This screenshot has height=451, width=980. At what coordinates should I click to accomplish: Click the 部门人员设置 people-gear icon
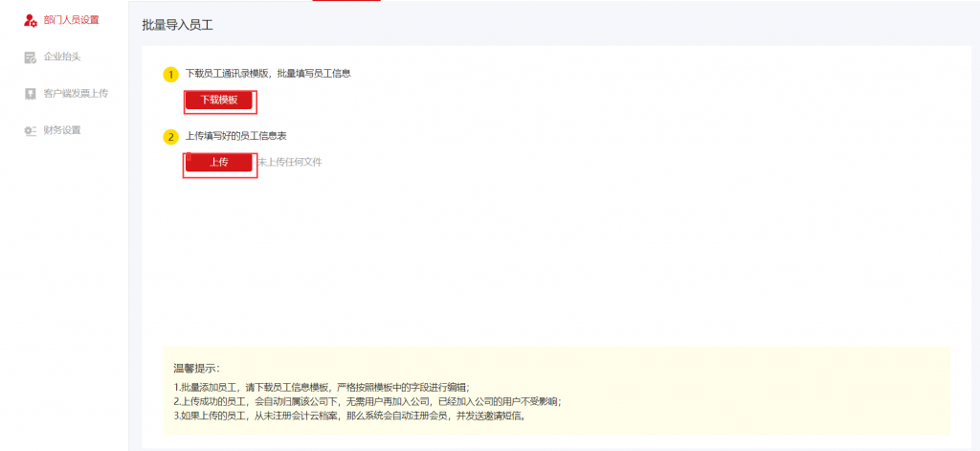coord(30,20)
